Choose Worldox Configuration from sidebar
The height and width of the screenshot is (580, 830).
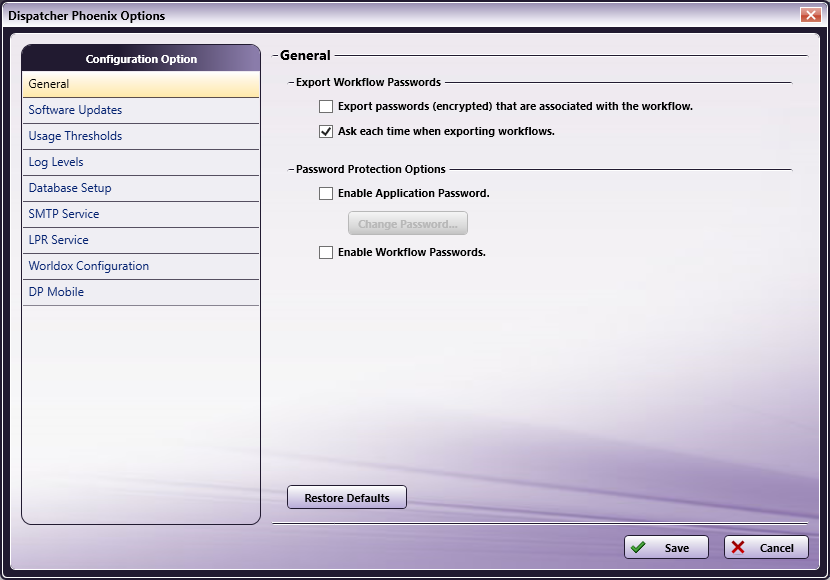click(x=140, y=266)
